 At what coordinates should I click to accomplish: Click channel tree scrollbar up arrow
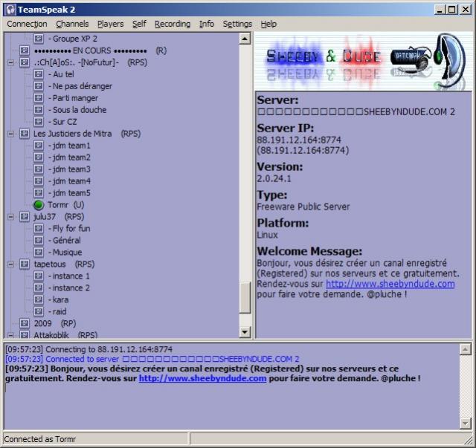tap(245, 39)
